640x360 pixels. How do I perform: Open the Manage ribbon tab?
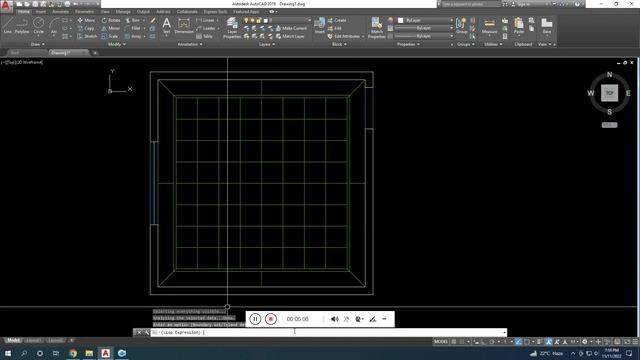tap(123, 12)
